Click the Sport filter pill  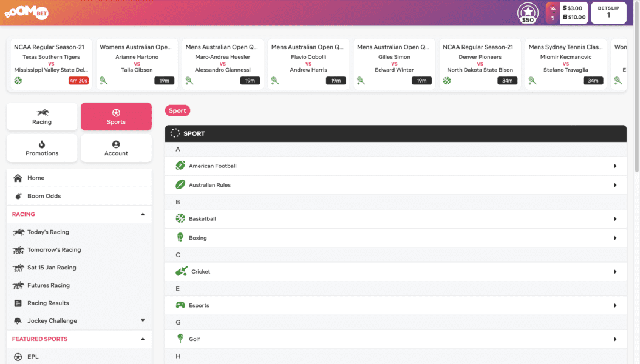[177, 110]
